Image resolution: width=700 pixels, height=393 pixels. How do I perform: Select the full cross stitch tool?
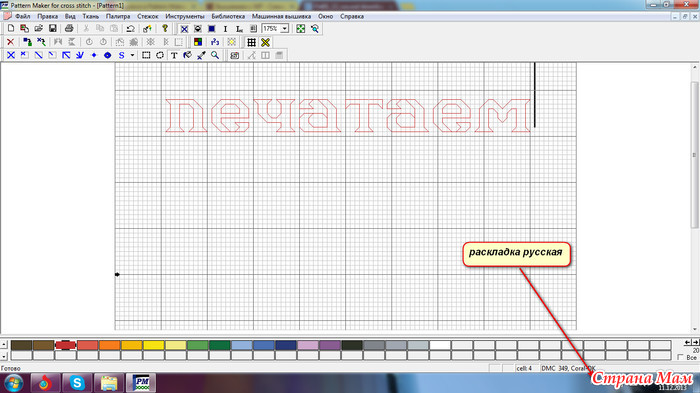(x=11, y=55)
